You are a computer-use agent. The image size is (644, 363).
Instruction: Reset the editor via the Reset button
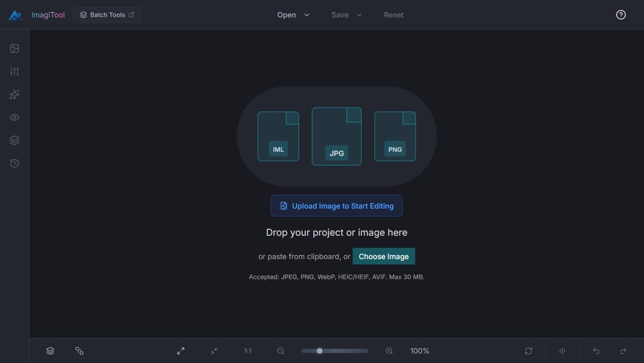(x=394, y=15)
